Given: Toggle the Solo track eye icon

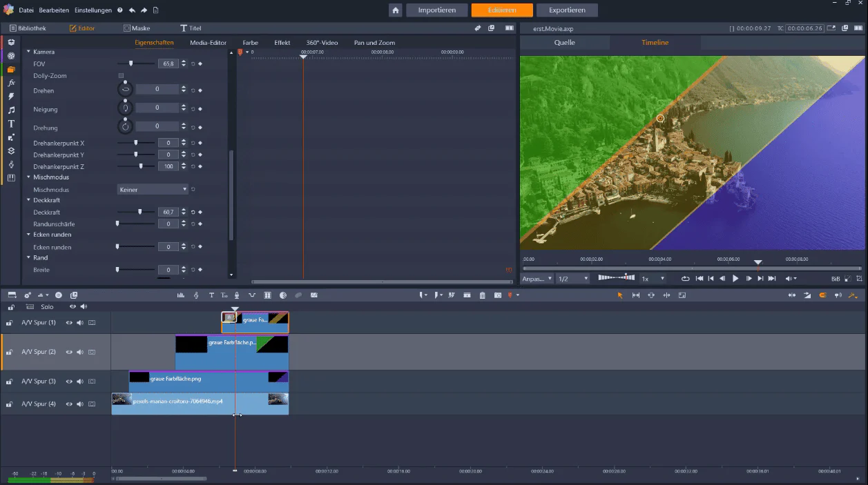Looking at the screenshot, I should (x=73, y=307).
